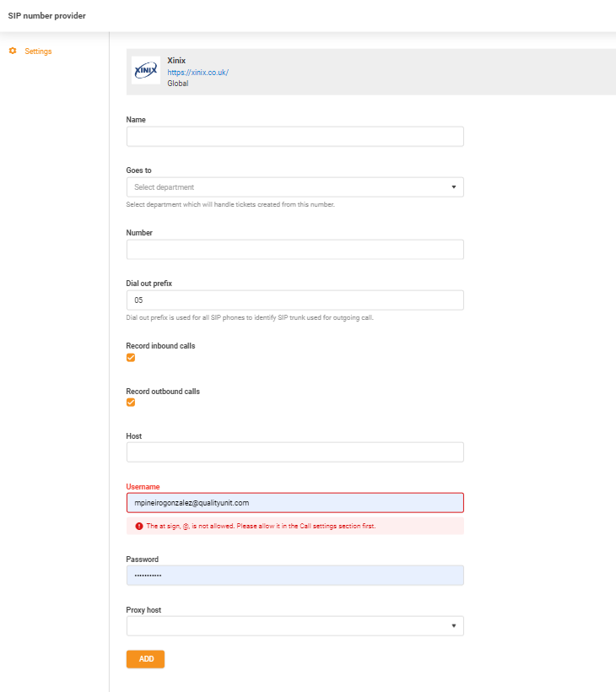Click the Xinix provider logo

(x=146, y=71)
